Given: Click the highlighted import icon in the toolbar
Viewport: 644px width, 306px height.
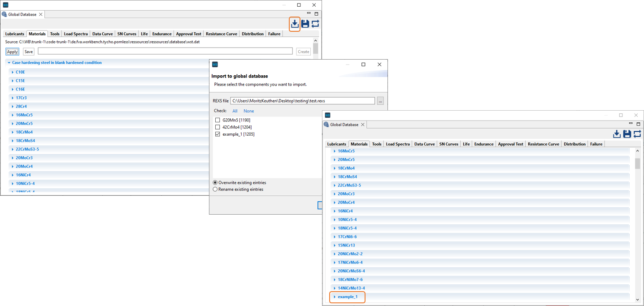Looking at the screenshot, I should [295, 24].
